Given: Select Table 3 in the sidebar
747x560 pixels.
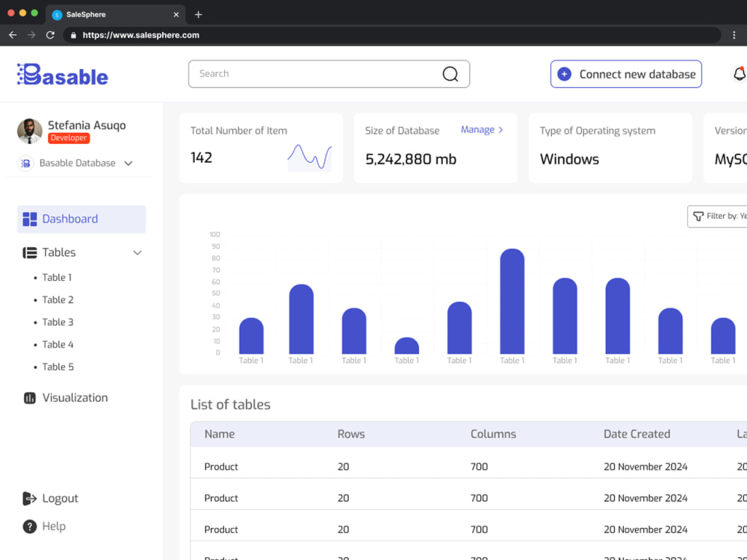Looking at the screenshot, I should (x=58, y=323).
